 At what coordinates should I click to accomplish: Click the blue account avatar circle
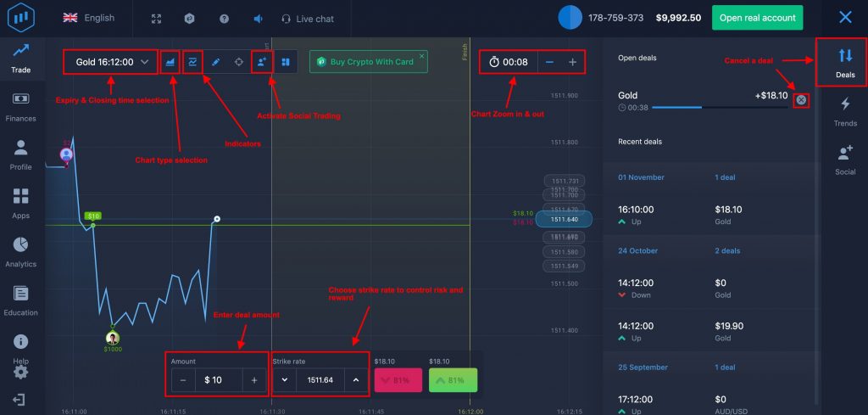[x=570, y=18]
